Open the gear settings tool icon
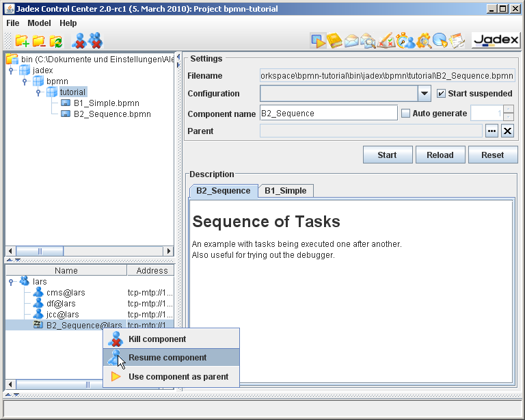The image size is (525, 420). click(423, 41)
